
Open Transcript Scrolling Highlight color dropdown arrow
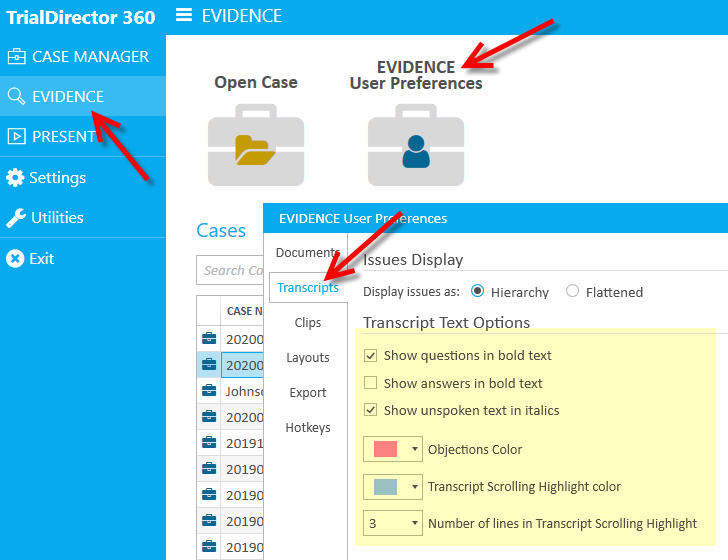[x=415, y=487]
